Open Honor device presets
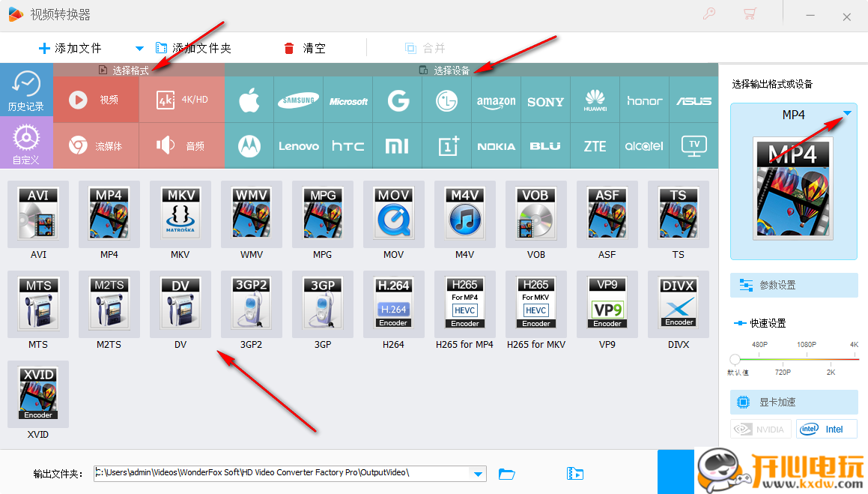Screen dimensions: 868x494 coord(644,100)
